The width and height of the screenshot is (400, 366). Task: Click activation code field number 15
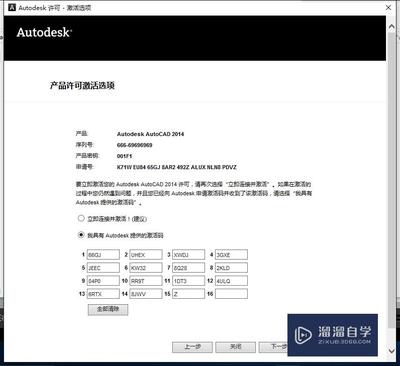(189, 294)
